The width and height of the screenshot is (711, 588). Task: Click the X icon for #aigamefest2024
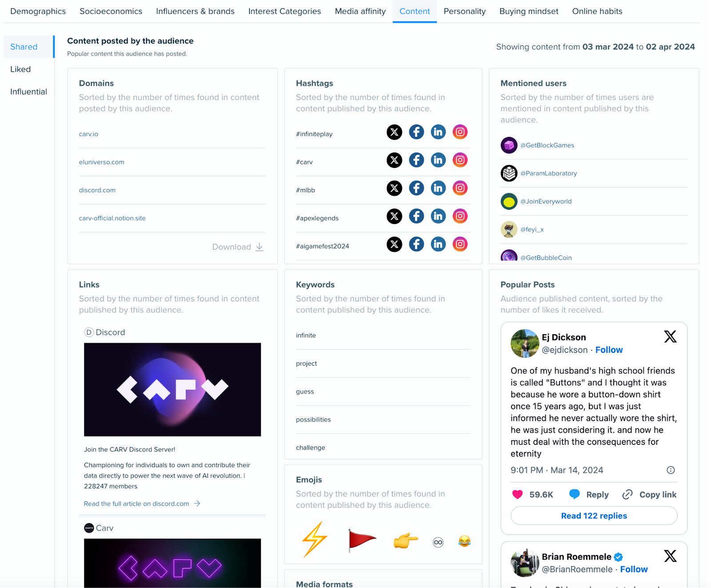[x=394, y=244]
